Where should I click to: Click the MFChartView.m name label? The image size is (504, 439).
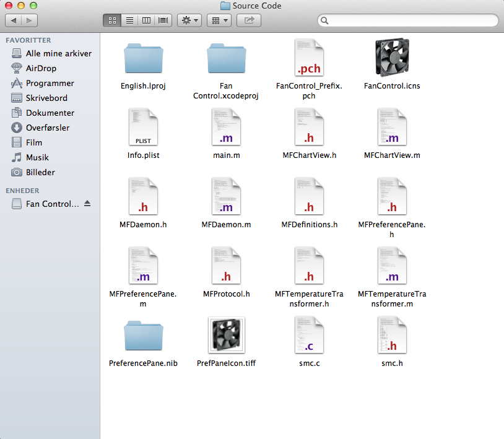[x=392, y=155]
